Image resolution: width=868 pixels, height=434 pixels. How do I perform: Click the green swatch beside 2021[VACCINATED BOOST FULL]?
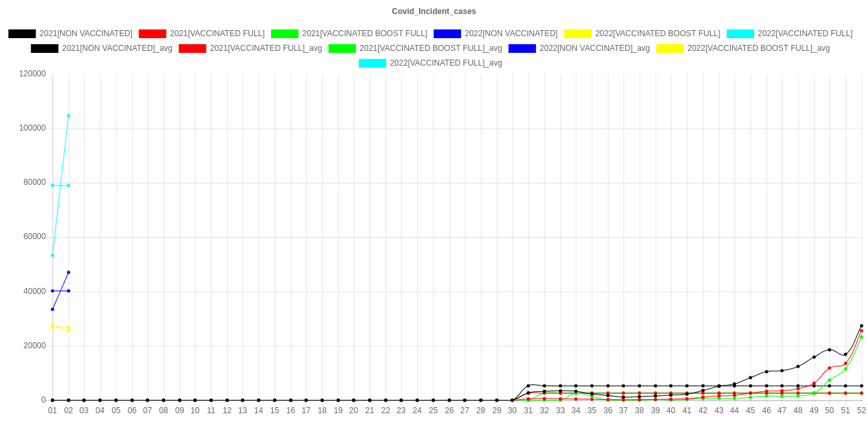click(x=284, y=33)
